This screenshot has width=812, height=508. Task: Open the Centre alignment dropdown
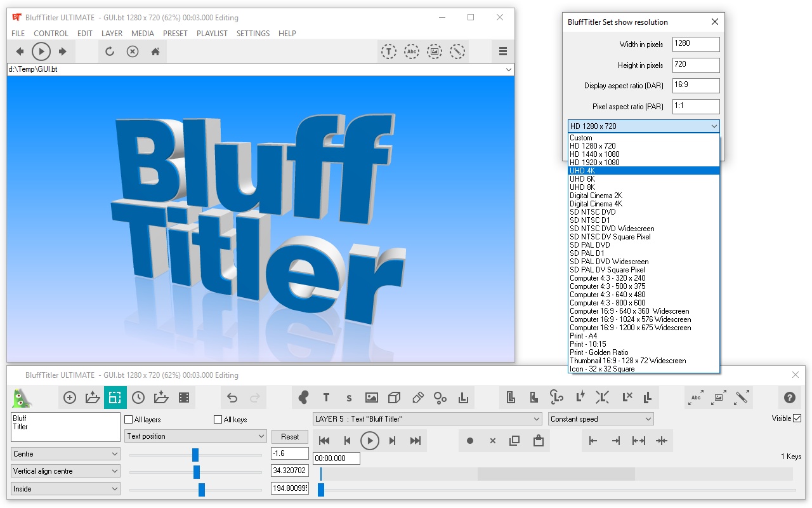[x=65, y=454]
